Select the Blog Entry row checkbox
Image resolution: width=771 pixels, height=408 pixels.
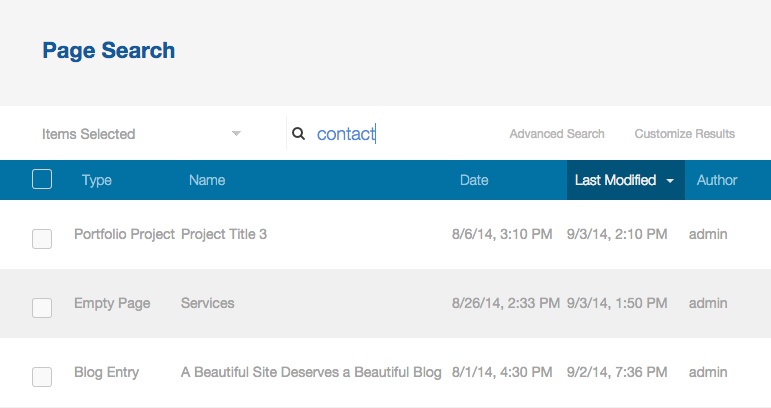(x=42, y=377)
